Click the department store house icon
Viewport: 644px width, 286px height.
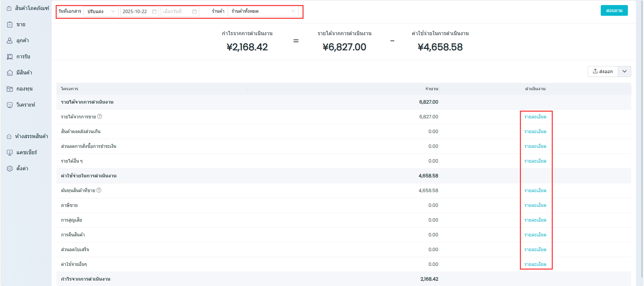click(x=9, y=136)
